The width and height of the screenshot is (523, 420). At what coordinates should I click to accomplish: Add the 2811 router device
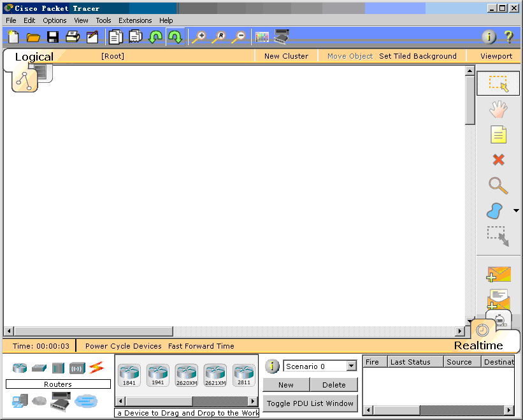(x=244, y=375)
